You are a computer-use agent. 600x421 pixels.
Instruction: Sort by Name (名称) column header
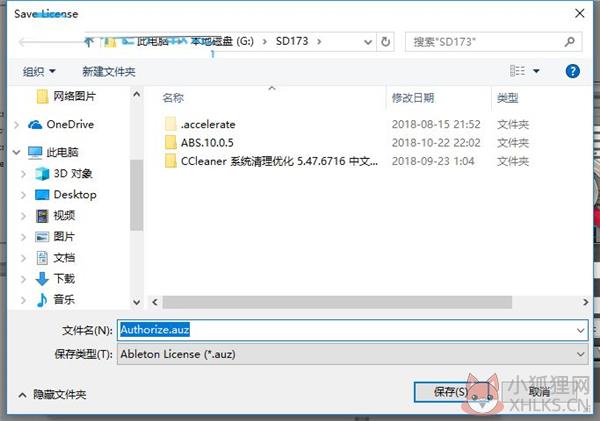(x=173, y=98)
